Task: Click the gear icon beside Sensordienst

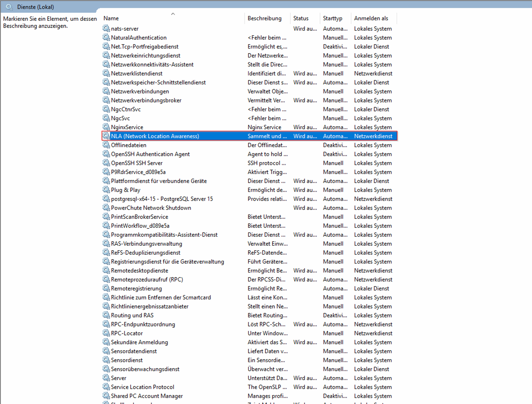Action: (x=106, y=360)
